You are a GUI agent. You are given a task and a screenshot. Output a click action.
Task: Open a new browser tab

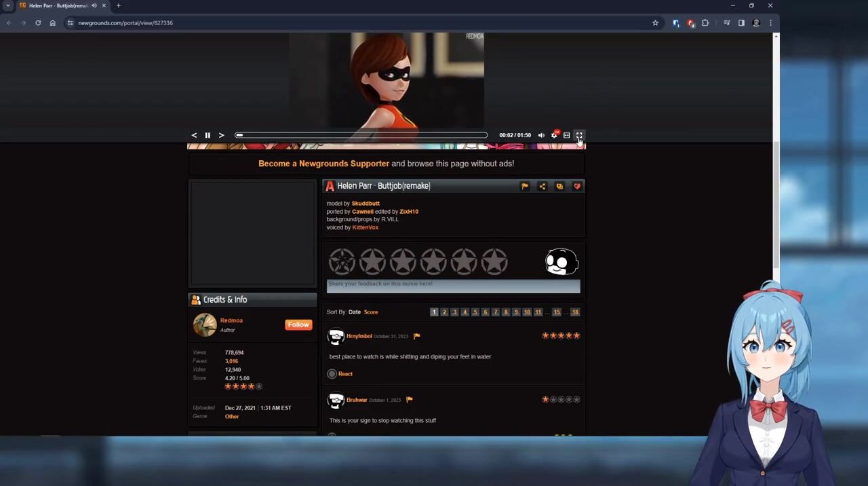(x=118, y=5)
